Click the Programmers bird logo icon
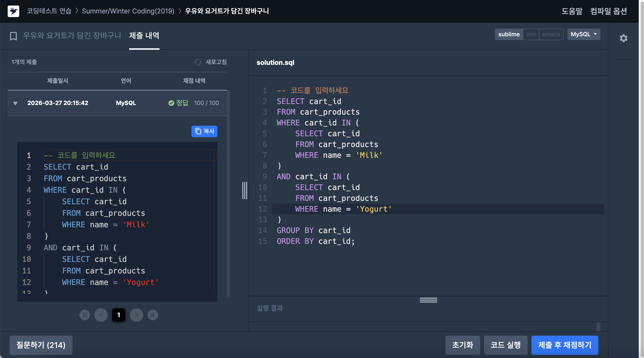The width and height of the screenshot is (644, 358). (13, 11)
